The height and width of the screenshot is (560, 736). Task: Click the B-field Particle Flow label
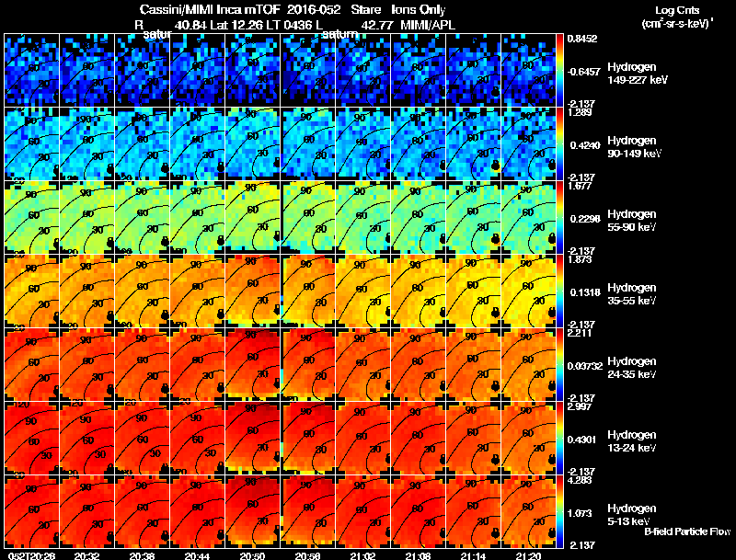[687, 531]
